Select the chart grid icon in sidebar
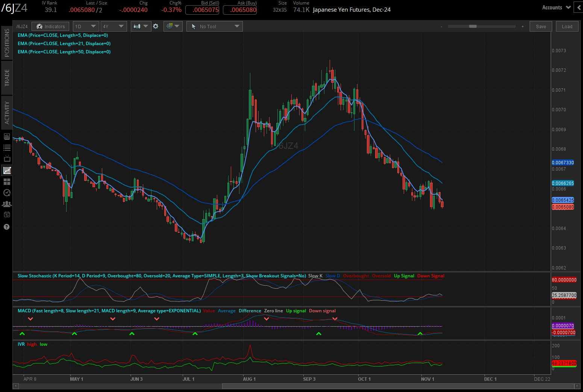This screenshot has height=392, width=583. (7, 170)
